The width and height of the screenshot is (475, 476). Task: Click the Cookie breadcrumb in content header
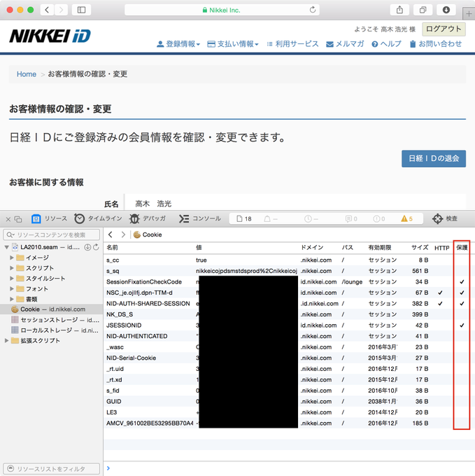coord(148,234)
